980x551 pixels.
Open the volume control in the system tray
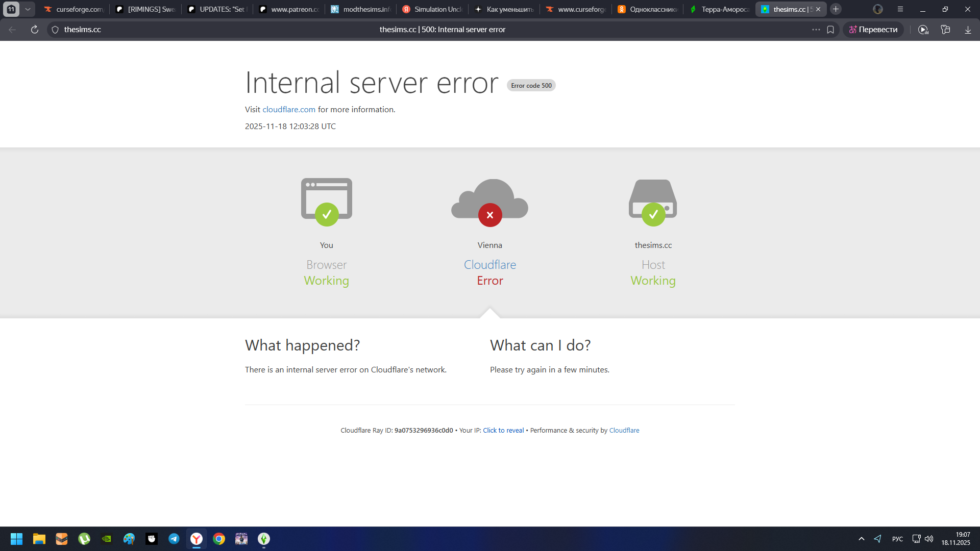[x=929, y=539]
